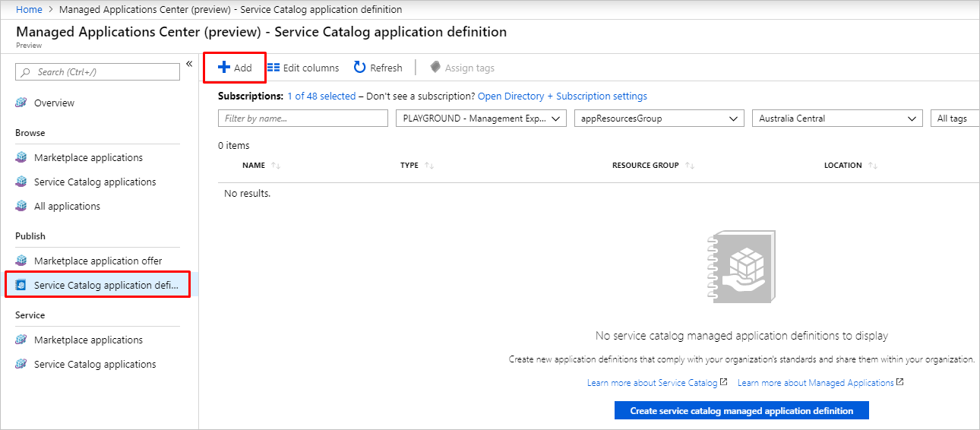Click Create service catalog managed application definition
The width and height of the screenshot is (980, 430).
(741, 411)
